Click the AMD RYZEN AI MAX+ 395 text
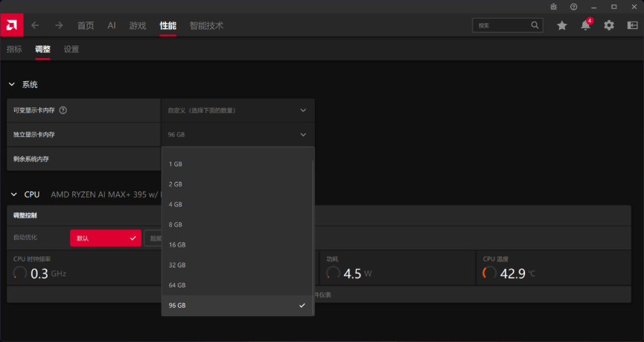 [x=106, y=194]
